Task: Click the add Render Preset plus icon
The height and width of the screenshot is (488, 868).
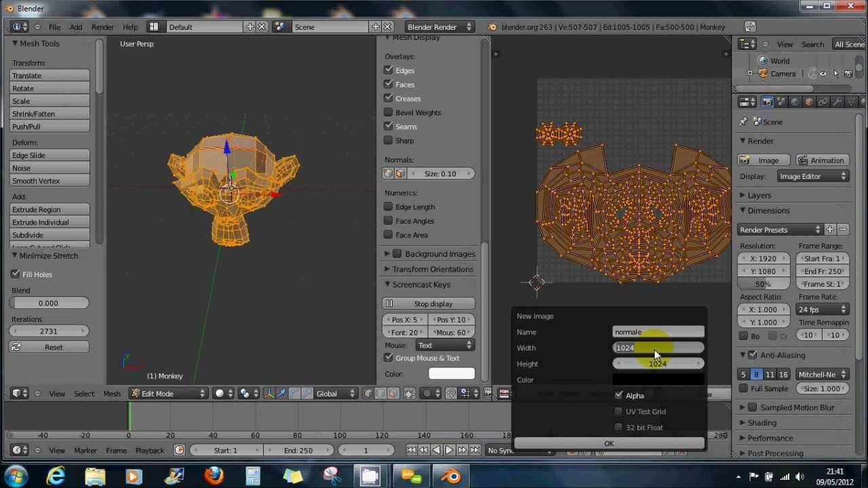Action: pyautogui.click(x=829, y=230)
